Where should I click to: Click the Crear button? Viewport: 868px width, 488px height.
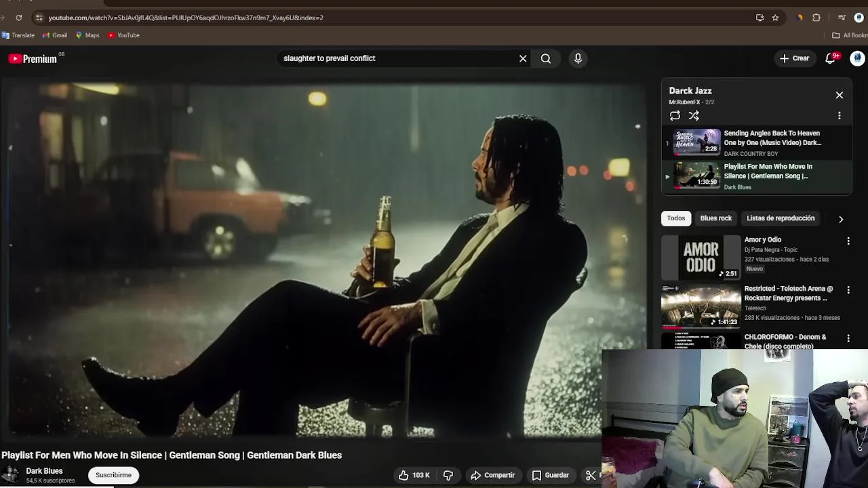794,58
